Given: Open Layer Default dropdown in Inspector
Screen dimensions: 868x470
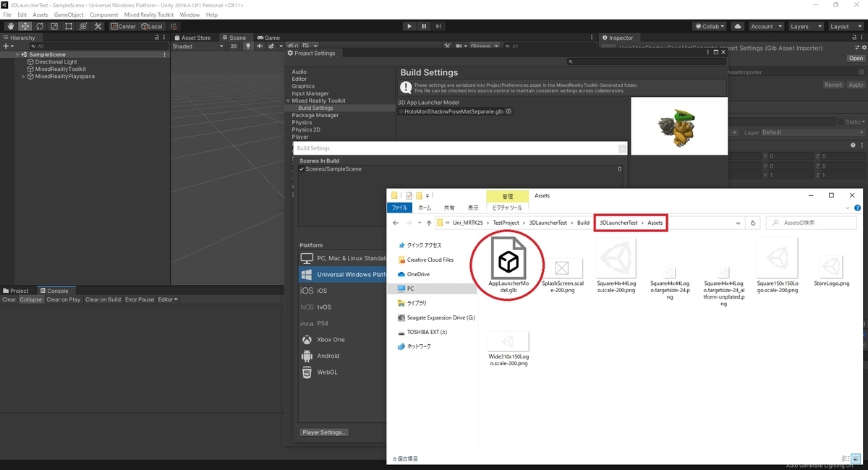Looking at the screenshot, I should pos(812,132).
